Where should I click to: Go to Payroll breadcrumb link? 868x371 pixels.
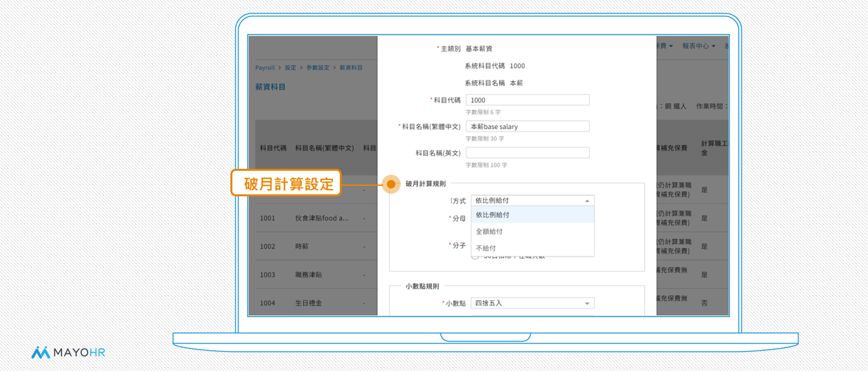[265, 67]
